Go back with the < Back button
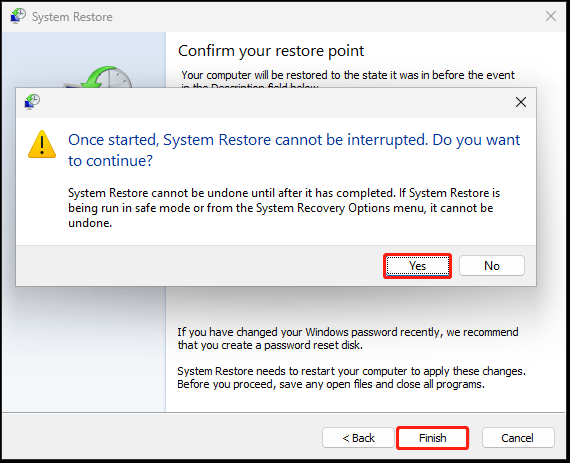 click(x=358, y=438)
